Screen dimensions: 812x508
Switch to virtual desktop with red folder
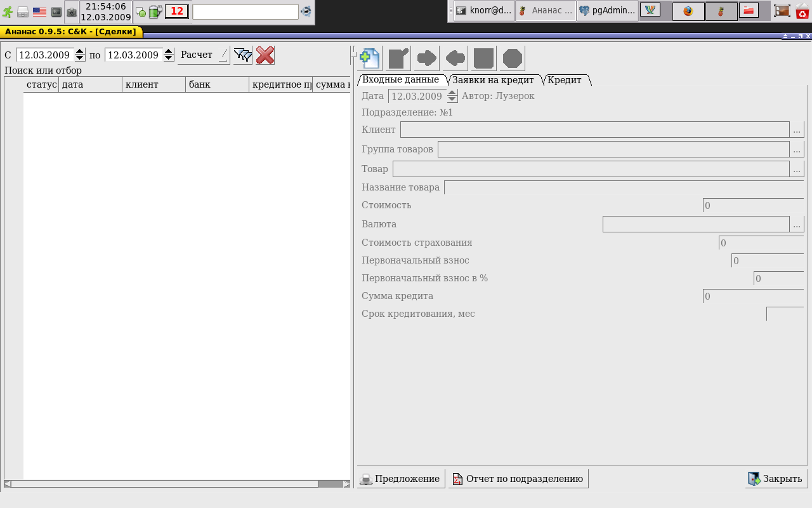(749, 10)
